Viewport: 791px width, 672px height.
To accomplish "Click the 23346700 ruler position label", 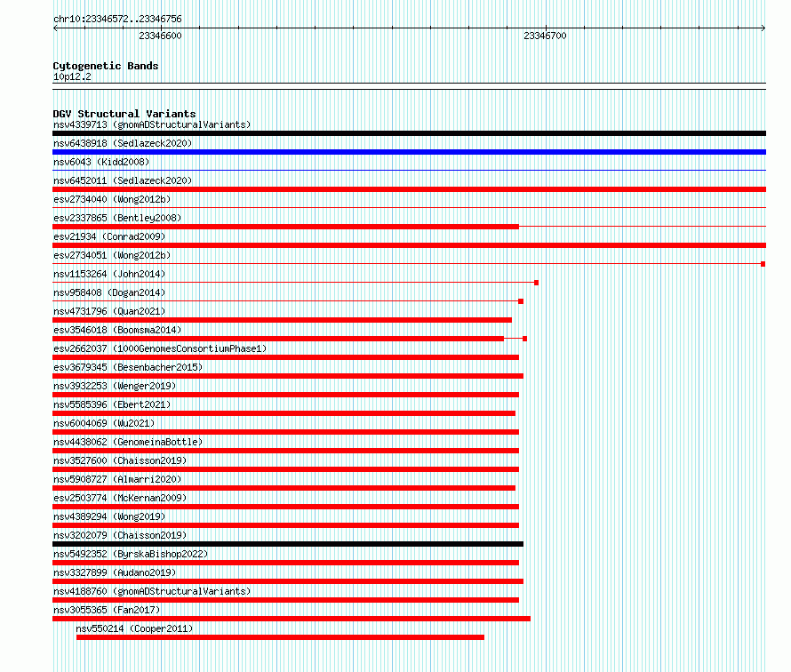I will pyautogui.click(x=545, y=36).
